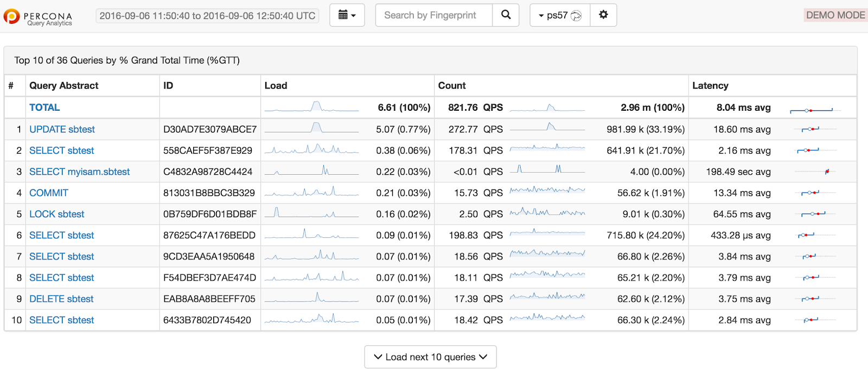868x374 pixels.
Task: Click the Latency column header
Action: click(x=710, y=85)
